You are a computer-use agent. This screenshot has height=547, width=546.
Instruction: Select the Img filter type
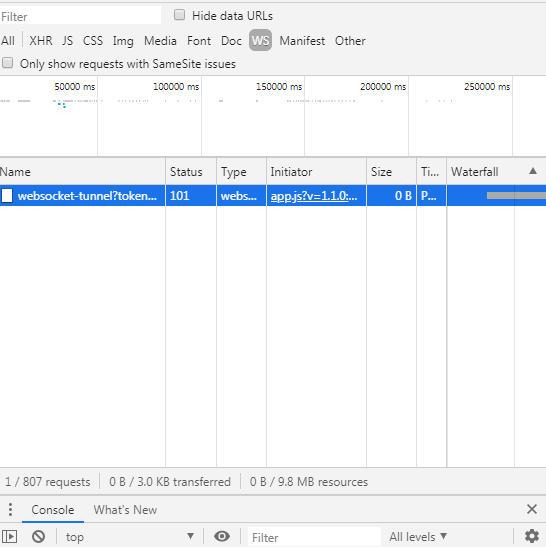click(123, 41)
